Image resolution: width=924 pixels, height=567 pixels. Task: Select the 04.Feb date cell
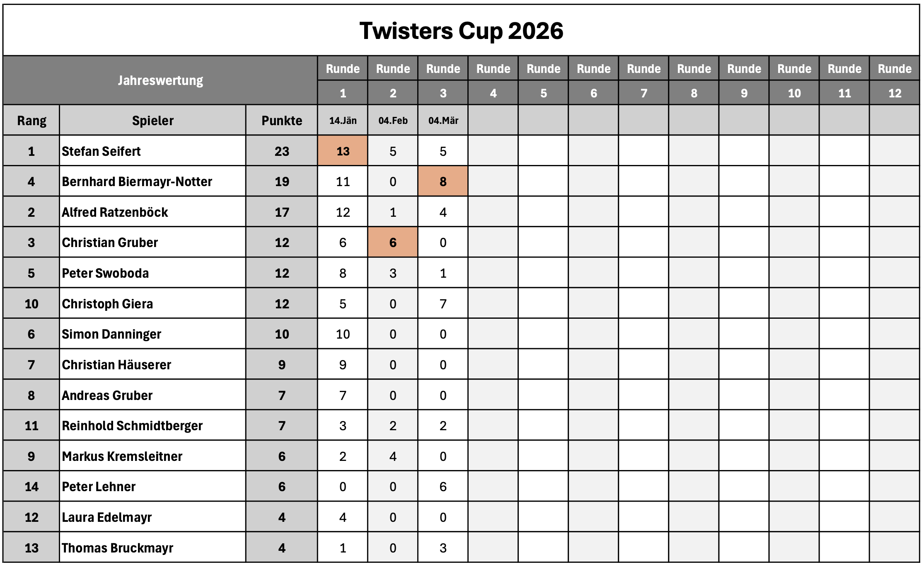pyautogui.click(x=393, y=121)
